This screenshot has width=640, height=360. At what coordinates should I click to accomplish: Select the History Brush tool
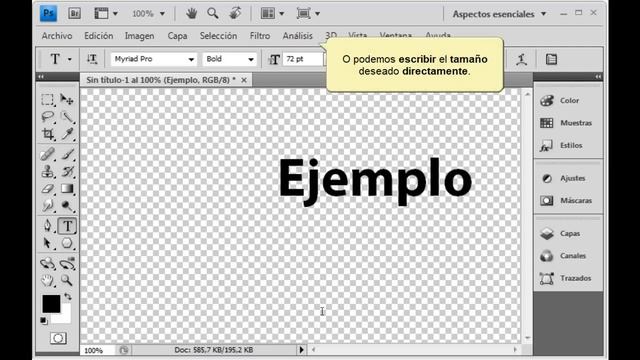(x=67, y=171)
